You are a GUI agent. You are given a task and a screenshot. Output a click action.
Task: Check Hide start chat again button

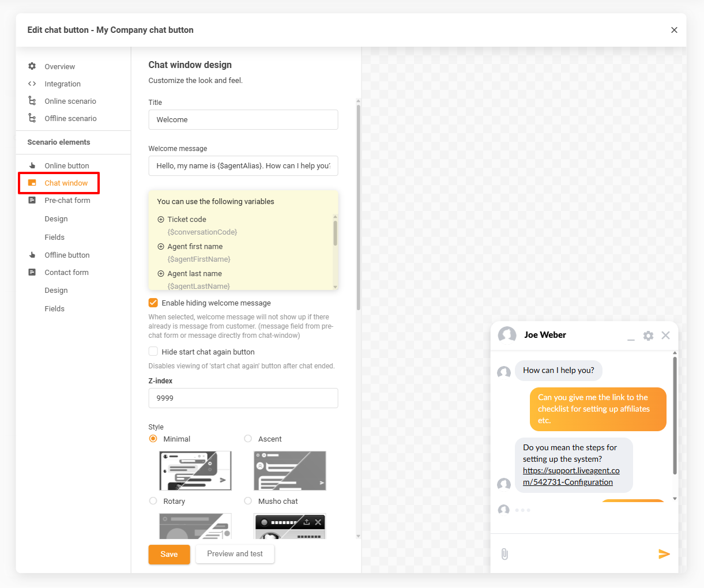point(153,352)
